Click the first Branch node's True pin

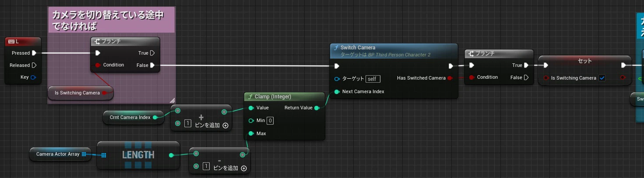coord(152,53)
